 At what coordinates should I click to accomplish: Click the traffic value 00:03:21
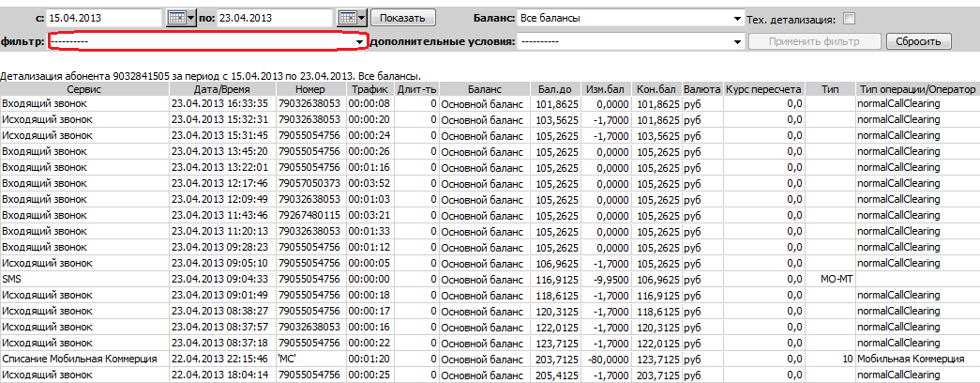(369, 215)
